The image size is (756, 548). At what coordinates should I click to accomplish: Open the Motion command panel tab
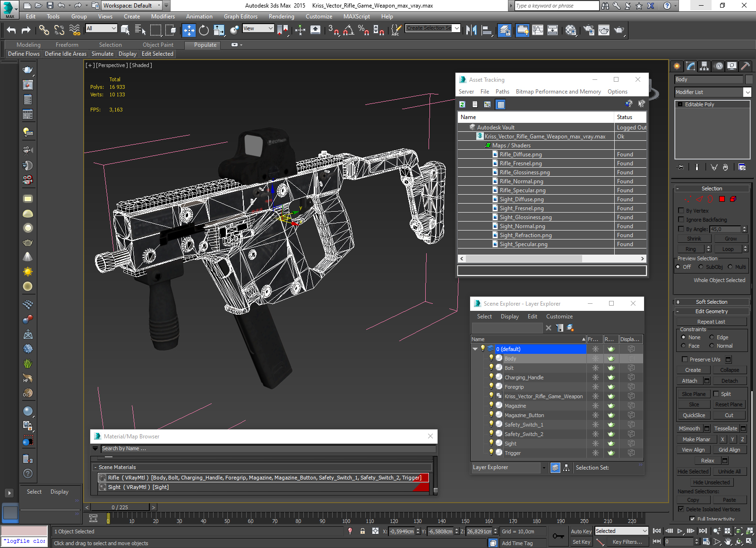(x=719, y=66)
